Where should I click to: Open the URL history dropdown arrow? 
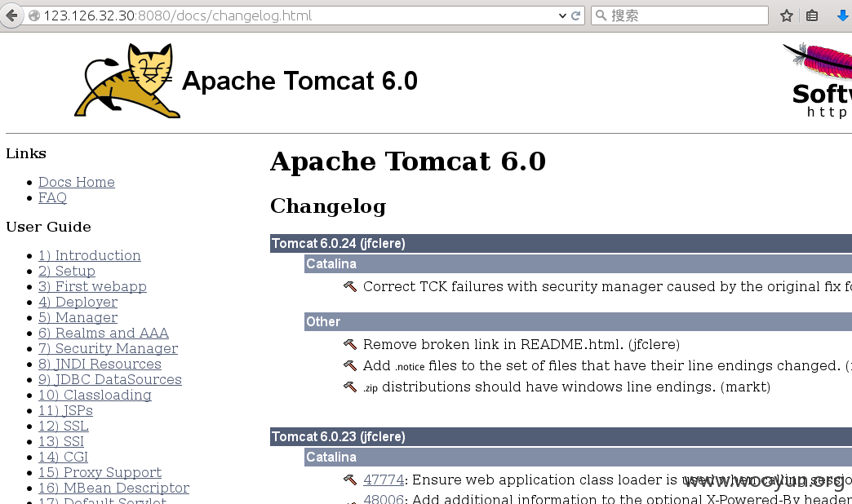[x=562, y=15]
